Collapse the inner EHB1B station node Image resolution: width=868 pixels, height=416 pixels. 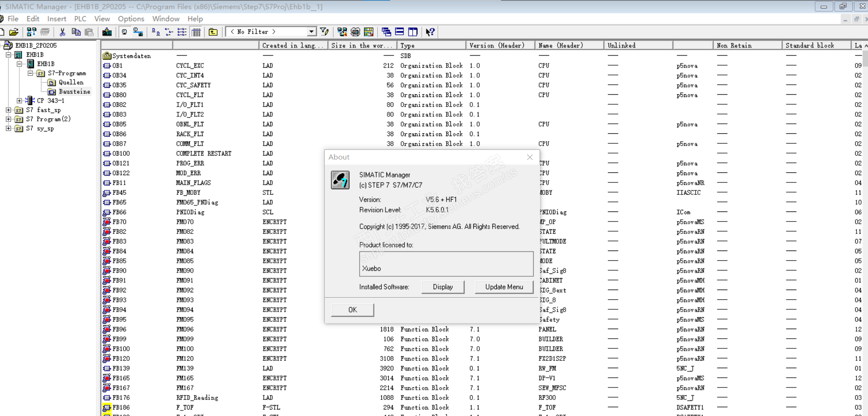pos(20,64)
